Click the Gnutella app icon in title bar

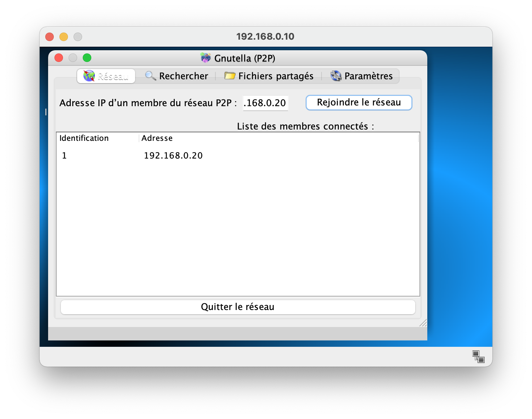pos(206,58)
